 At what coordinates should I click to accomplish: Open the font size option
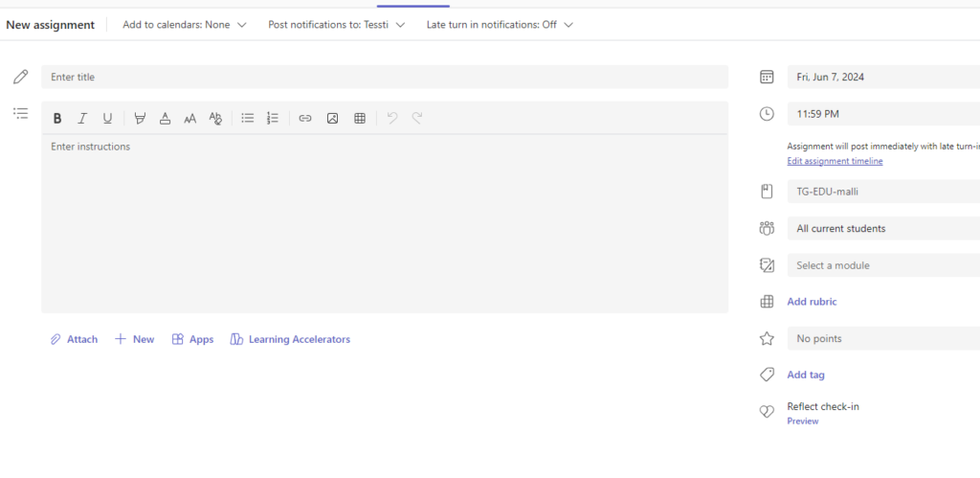[x=189, y=119]
